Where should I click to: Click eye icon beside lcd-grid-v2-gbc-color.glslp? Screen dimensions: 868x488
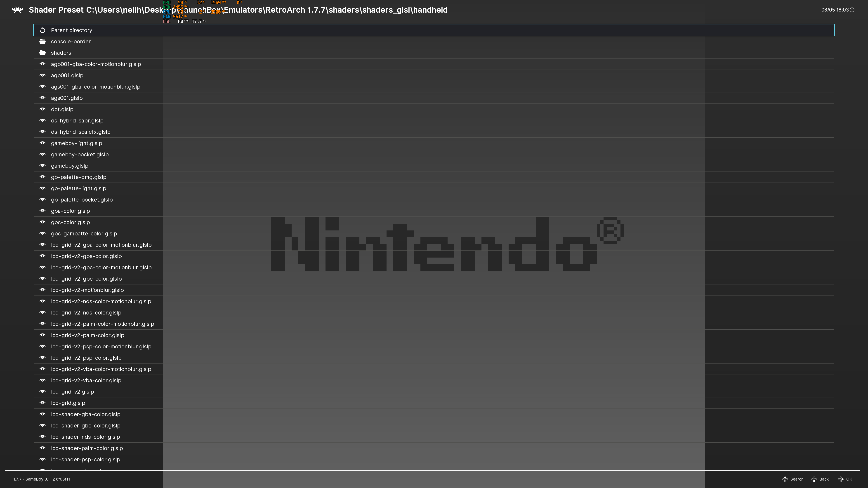click(42, 278)
